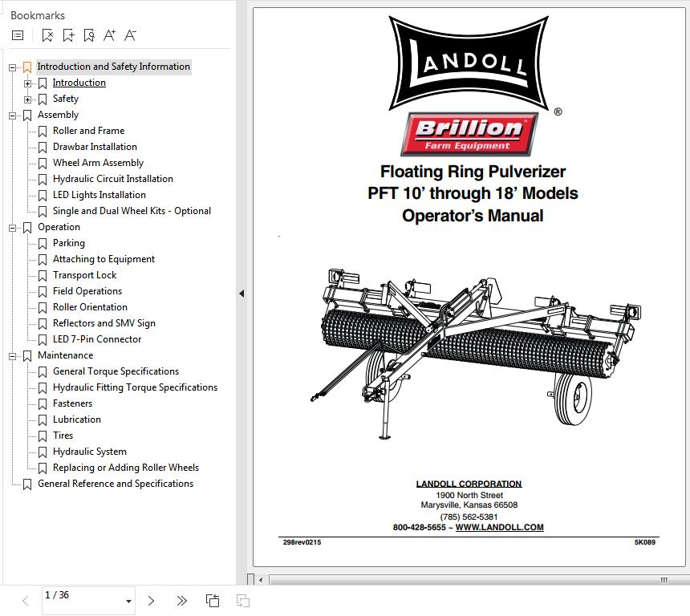Decrease bookmark text size with A- icon
690x616 pixels.
click(130, 35)
